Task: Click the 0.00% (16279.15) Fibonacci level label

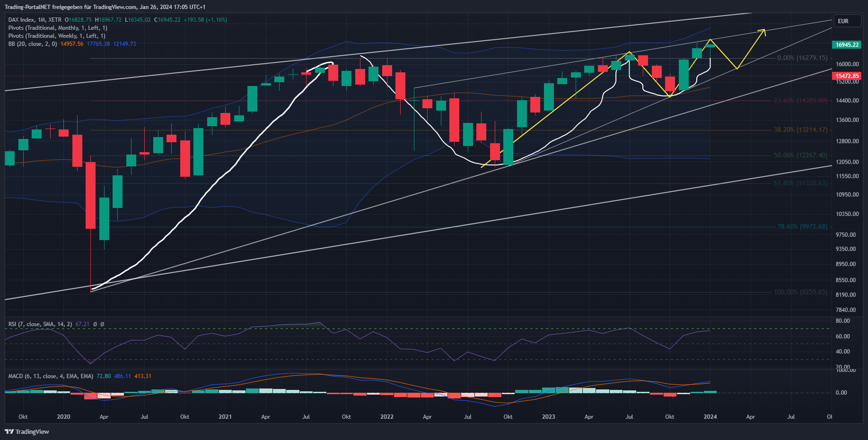Action: point(802,58)
